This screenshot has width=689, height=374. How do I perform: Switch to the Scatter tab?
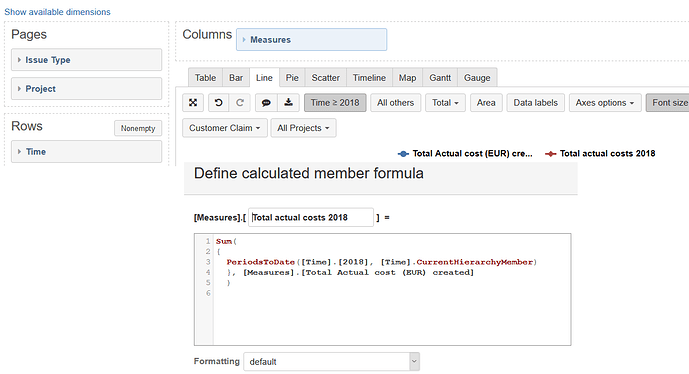[326, 78]
